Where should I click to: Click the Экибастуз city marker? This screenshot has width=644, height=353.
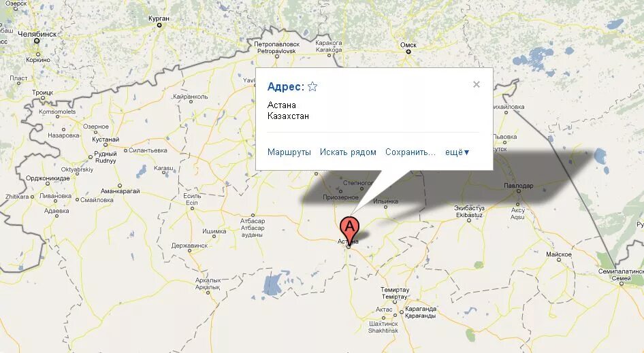click(x=468, y=220)
